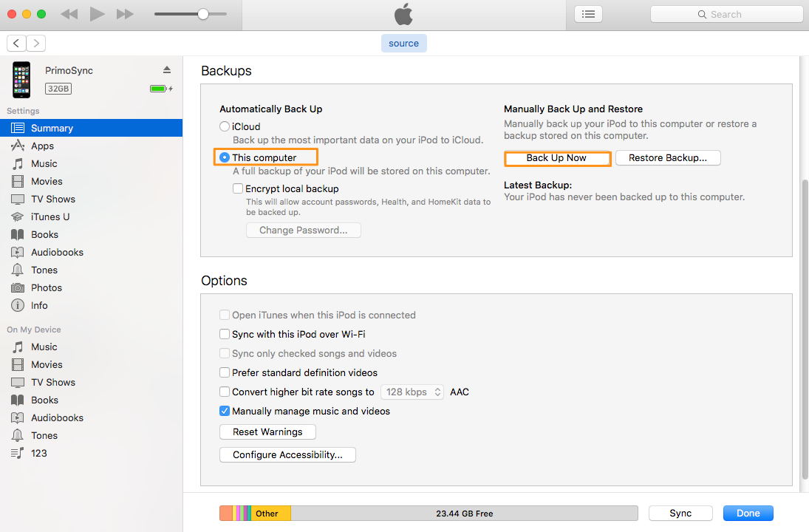Open Music under Settings
This screenshot has height=532, width=809.
pos(92,163)
